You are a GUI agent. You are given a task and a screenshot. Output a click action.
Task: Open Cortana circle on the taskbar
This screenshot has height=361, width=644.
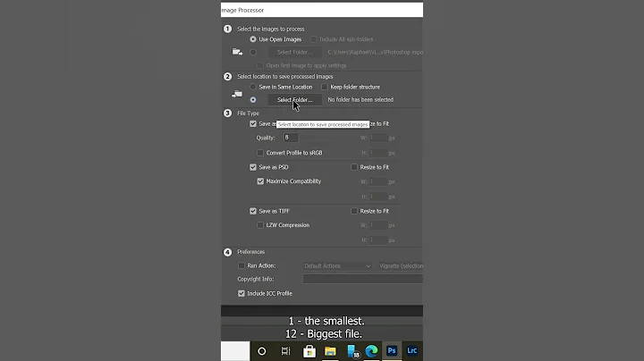pyautogui.click(x=261, y=351)
